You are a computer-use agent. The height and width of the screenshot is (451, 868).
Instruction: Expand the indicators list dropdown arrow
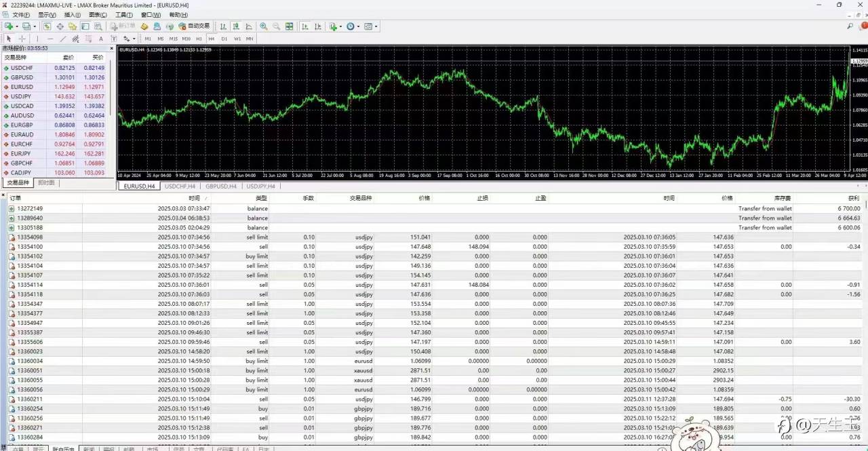point(340,26)
